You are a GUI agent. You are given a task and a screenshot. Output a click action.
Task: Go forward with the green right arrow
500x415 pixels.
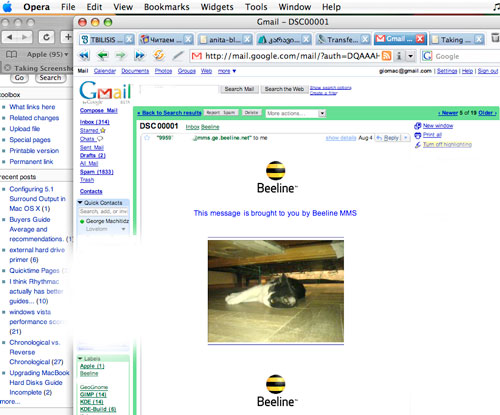pos(121,55)
